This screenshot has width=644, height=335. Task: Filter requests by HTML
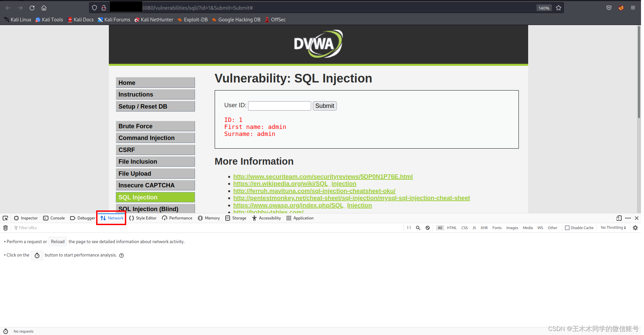pos(452,228)
